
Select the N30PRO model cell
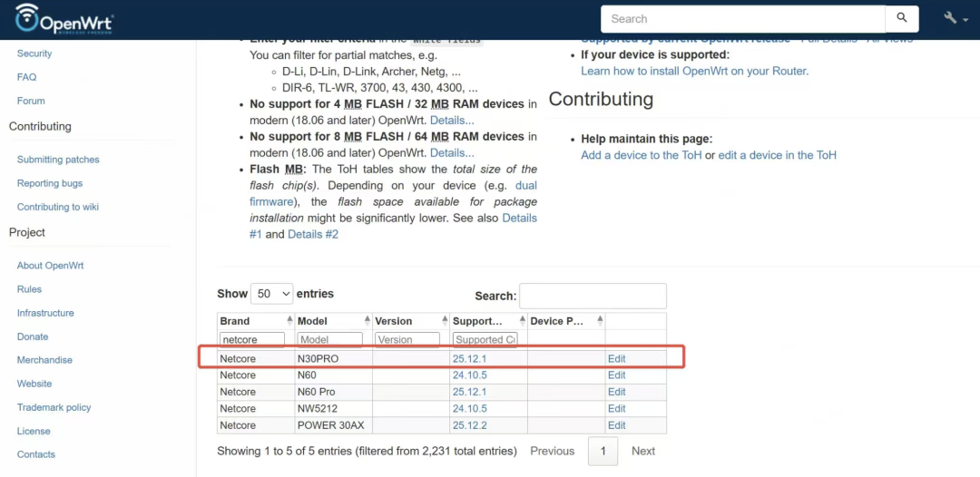tap(333, 359)
